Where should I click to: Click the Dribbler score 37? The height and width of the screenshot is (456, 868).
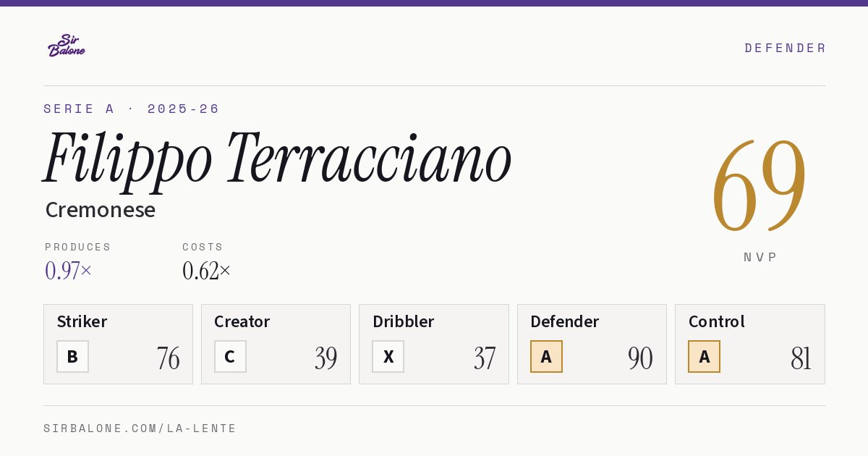pyautogui.click(x=485, y=358)
